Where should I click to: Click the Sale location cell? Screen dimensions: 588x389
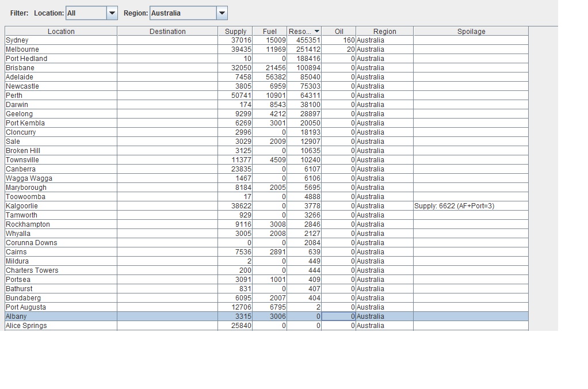[x=61, y=142]
